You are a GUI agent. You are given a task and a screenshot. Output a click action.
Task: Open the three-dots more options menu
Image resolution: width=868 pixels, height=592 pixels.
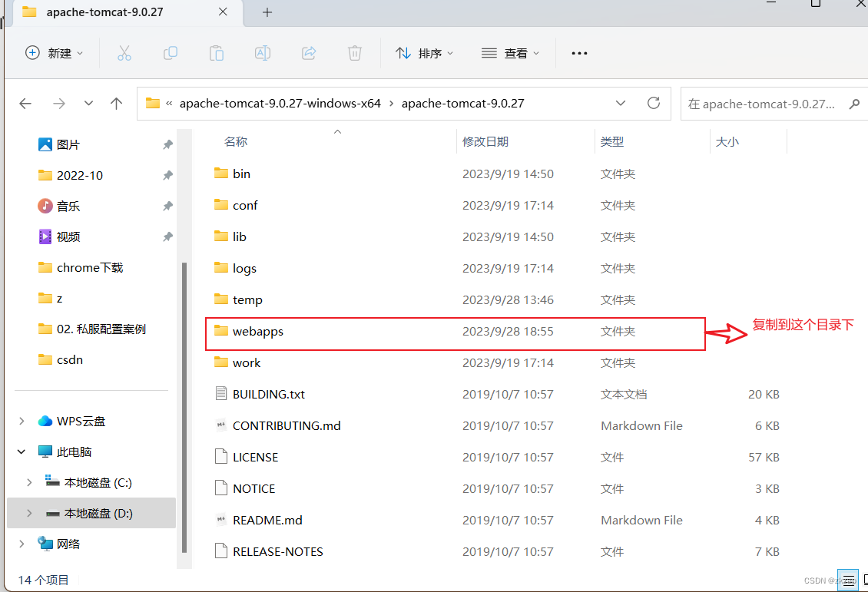pyautogui.click(x=579, y=53)
